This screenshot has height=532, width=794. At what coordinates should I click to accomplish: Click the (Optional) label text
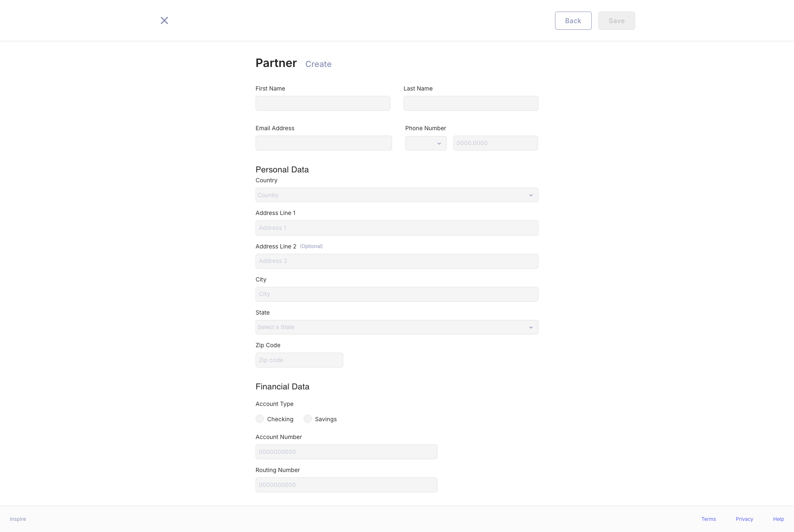[x=311, y=246]
